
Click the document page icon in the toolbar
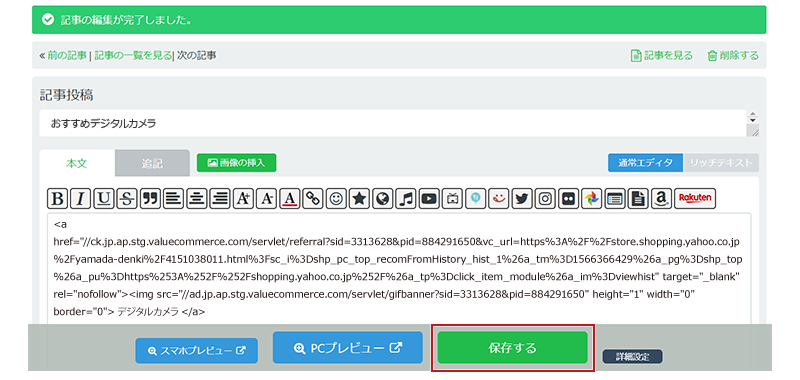coord(638,199)
